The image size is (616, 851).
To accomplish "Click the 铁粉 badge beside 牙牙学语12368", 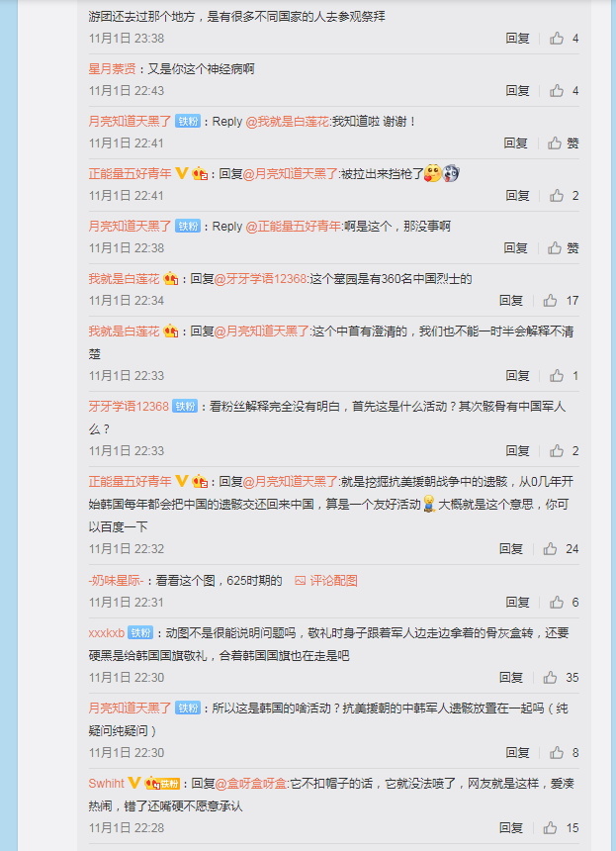I will point(185,406).
